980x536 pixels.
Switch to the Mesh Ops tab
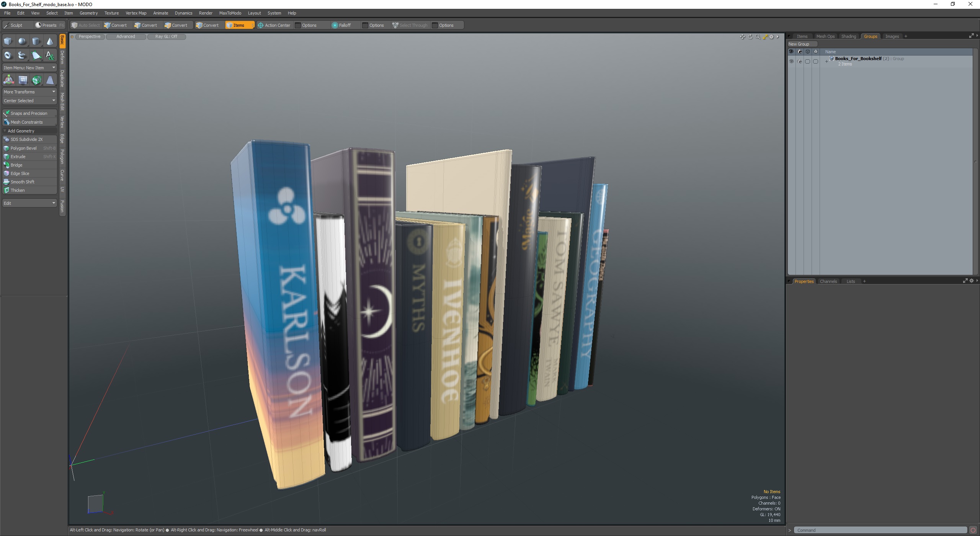(825, 36)
